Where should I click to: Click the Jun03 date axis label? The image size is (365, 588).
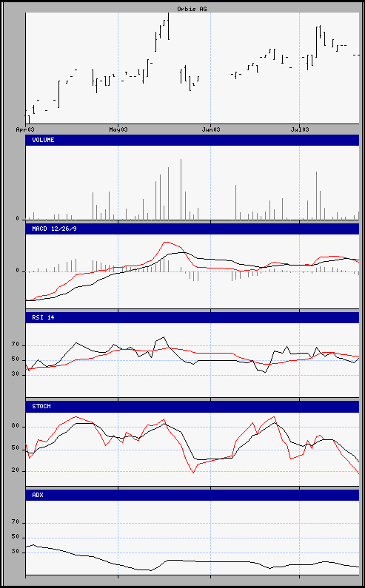(x=211, y=129)
